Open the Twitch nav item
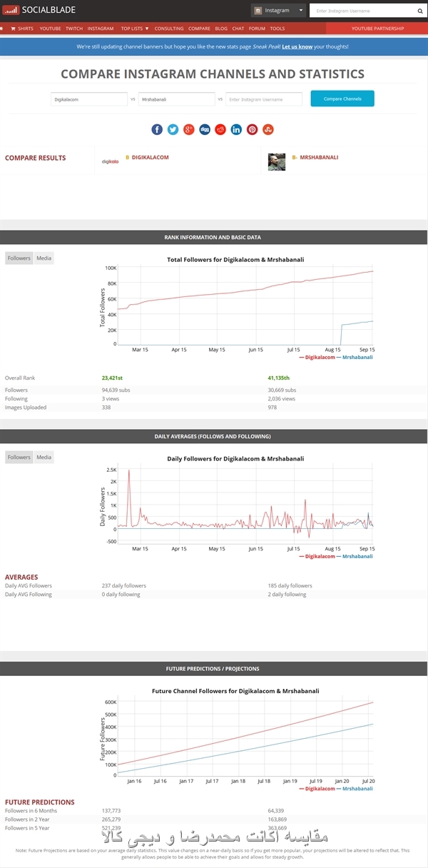This screenshot has height=868, width=428. 74,29
